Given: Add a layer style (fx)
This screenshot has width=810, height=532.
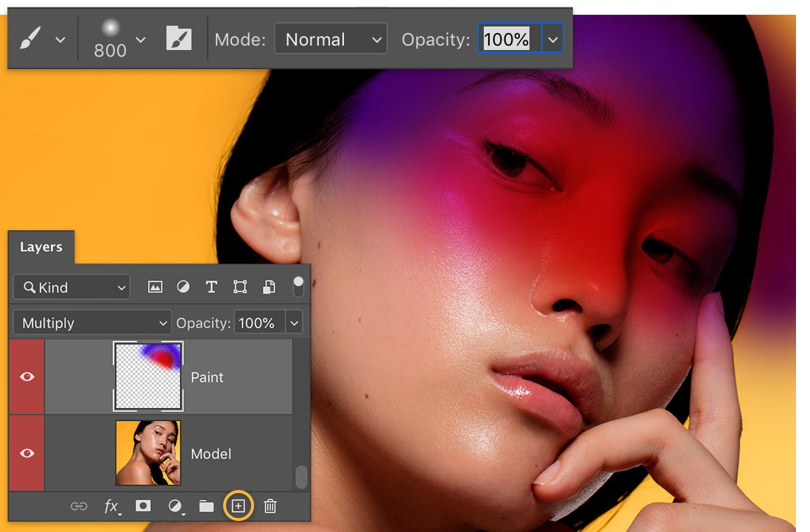Looking at the screenshot, I should (x=112, y=506).
